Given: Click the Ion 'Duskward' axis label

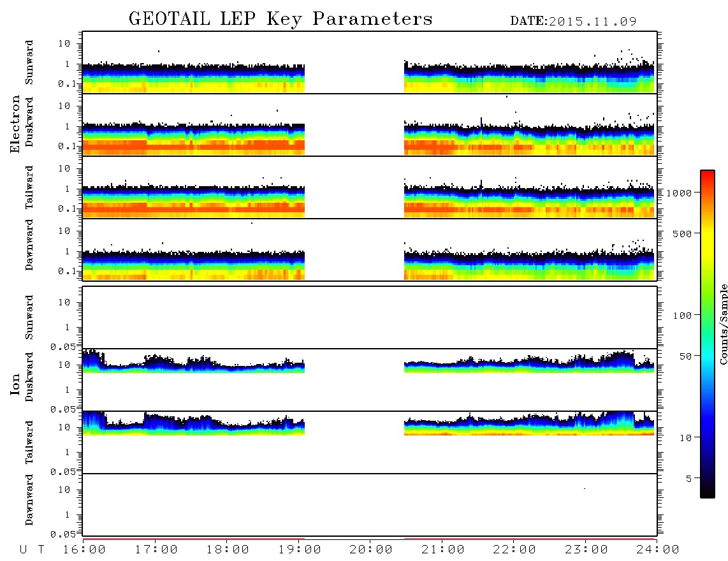Looking at the screenshot, I should 29,377.
